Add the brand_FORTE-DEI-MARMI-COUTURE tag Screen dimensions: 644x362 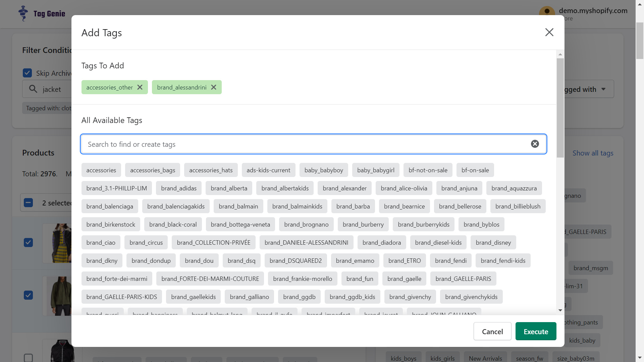click(210, 279)
